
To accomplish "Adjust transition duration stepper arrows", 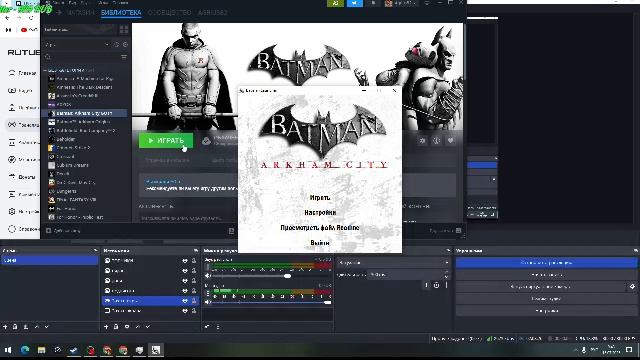I will click(446, 275).
